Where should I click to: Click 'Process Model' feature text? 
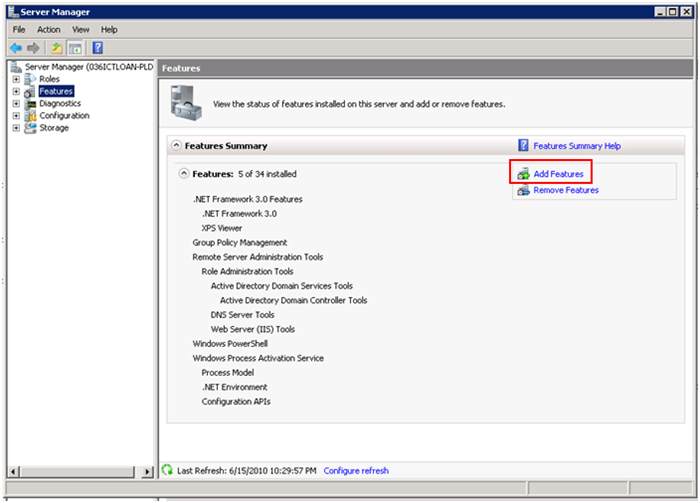228,373
